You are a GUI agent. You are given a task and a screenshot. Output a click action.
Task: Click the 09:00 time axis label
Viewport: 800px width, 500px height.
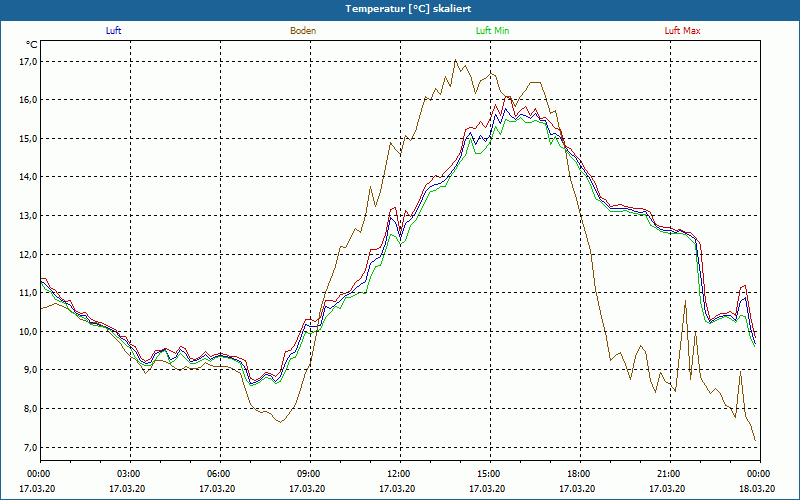click(x=310, y=474)
